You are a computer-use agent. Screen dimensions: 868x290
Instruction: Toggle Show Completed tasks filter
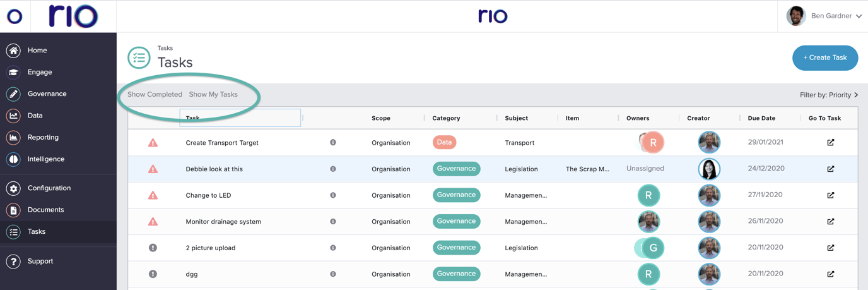coord(155,95)
